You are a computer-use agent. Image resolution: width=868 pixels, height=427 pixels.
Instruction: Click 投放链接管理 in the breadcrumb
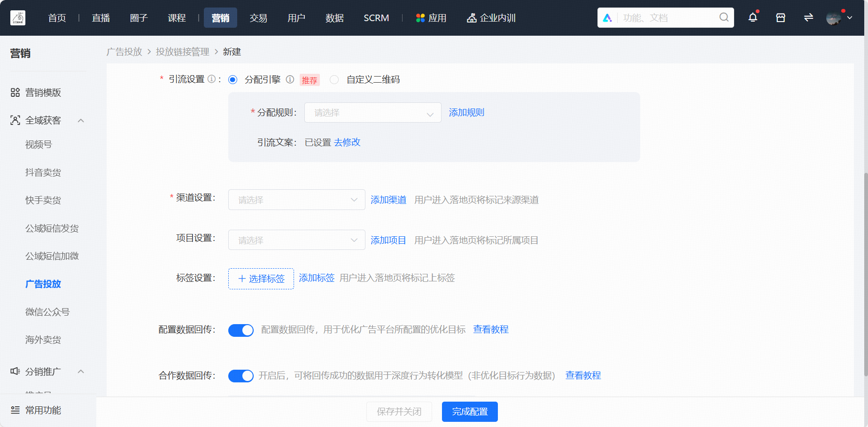[x=183, y=52]
